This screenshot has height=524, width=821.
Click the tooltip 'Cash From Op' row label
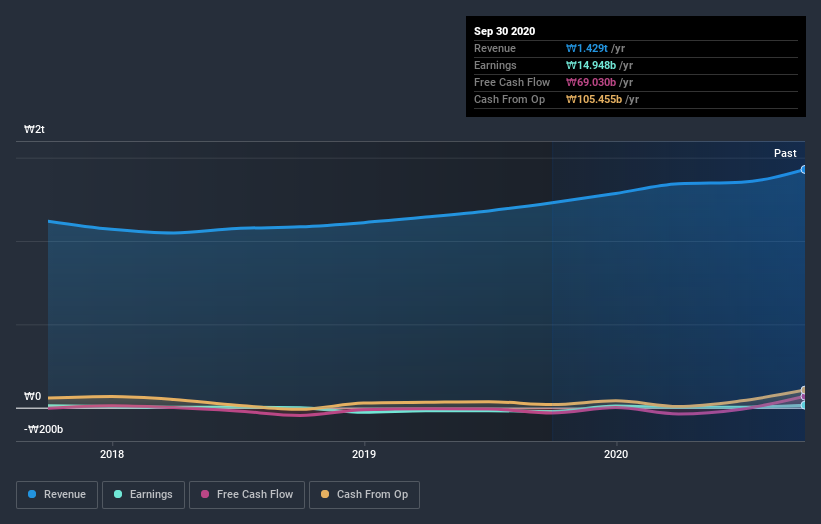(x=509, y=99)
